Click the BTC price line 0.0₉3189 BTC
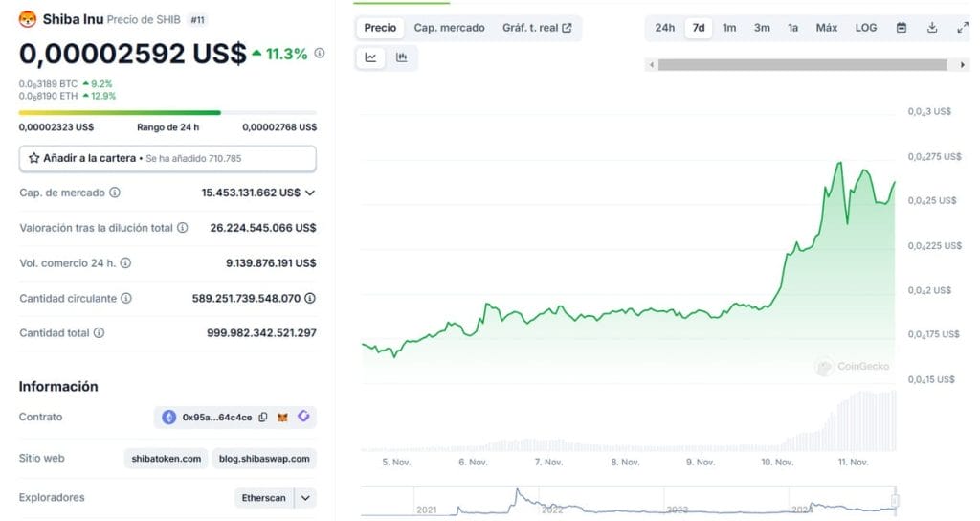Screen dimensions: 980x521 [48, 84]
